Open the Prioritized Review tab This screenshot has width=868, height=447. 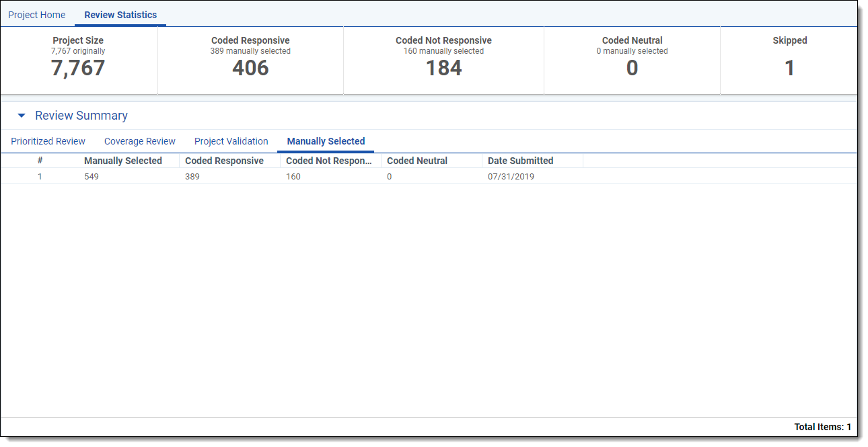[48, 141]
